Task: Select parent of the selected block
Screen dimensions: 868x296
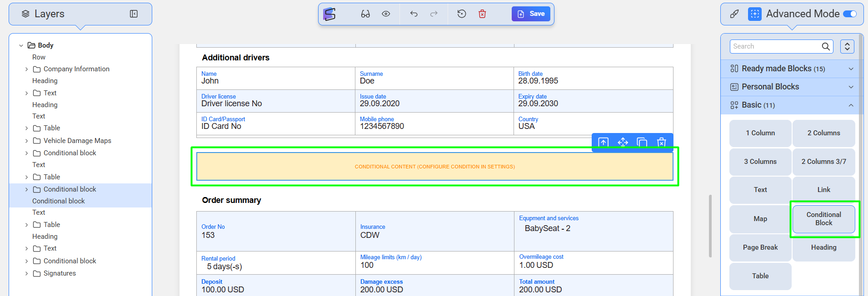Action: point(603,142)
